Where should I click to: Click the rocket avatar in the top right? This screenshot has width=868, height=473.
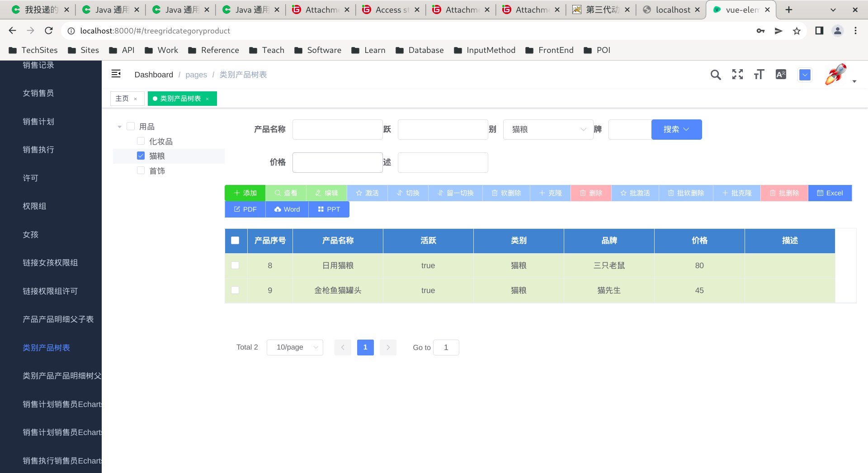pos(836,74)
